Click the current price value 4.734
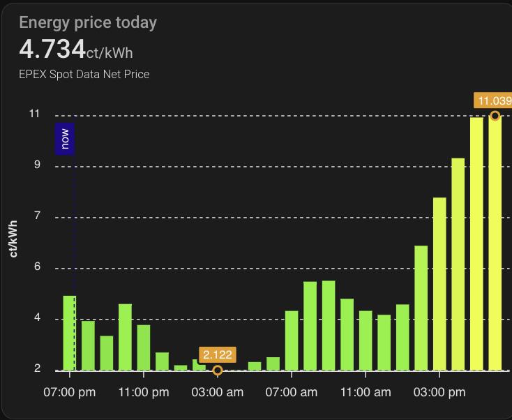The width and height of the screenshot is (512, 420). [53, 50]
